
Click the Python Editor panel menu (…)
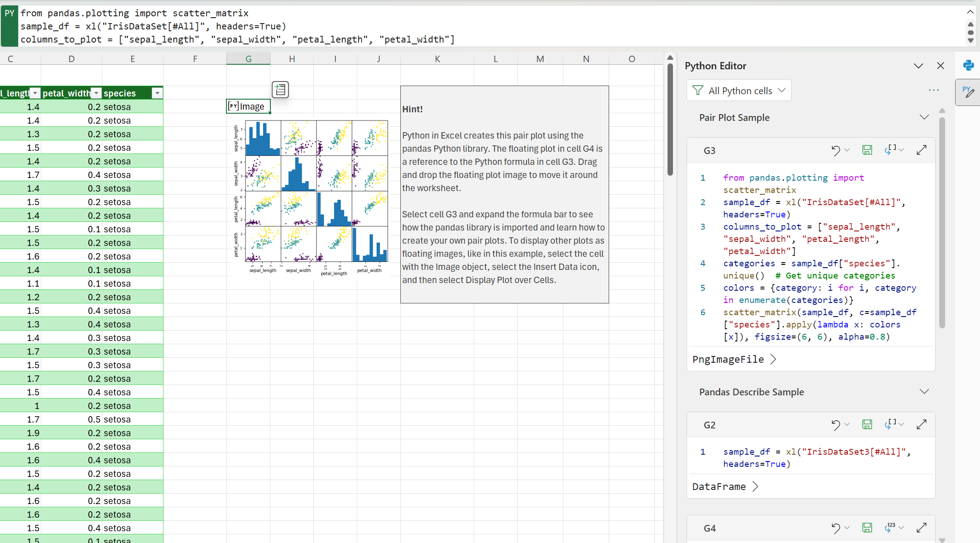pyautogui.click(x=933, y=90)
